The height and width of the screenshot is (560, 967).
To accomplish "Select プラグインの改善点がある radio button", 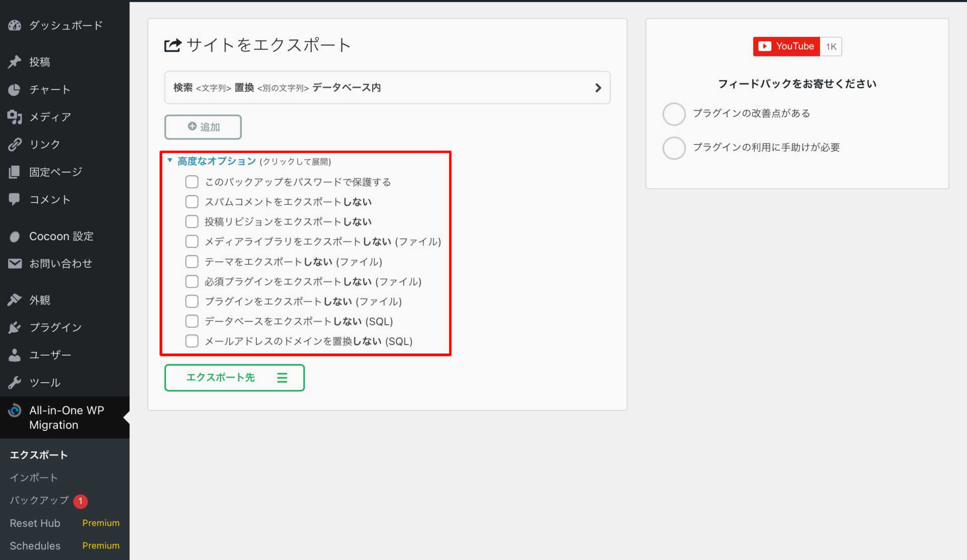I will [674, 114].
